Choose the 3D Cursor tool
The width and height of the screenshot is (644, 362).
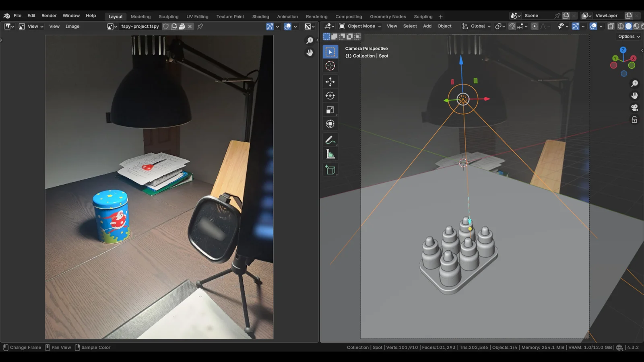coord(330,66)
